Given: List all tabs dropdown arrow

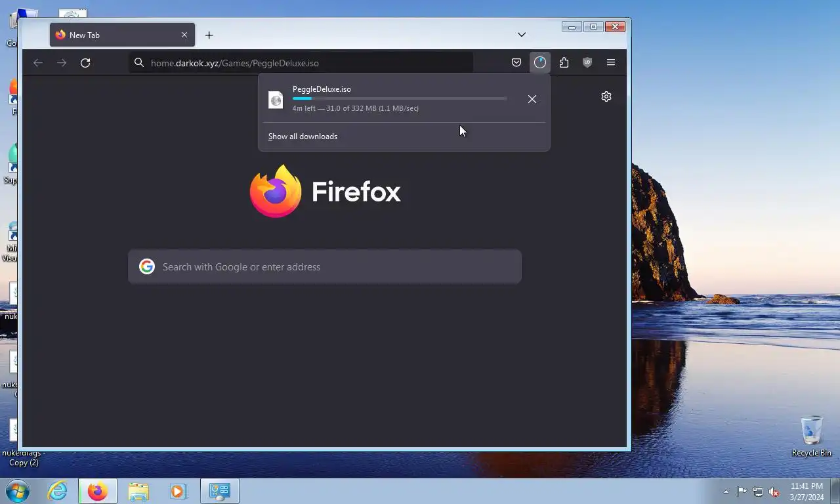Looking at the screenshot, I should pos(522,35).
